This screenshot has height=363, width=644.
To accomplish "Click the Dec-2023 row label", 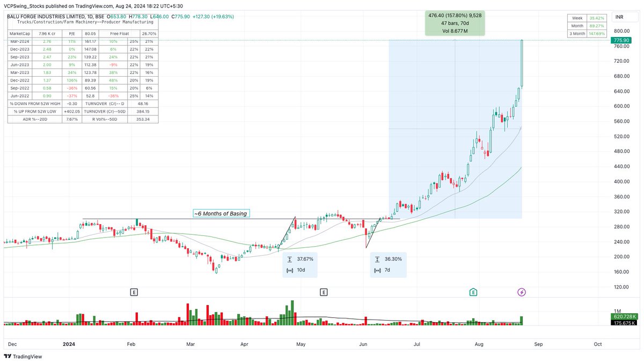I will coord(20,49).
